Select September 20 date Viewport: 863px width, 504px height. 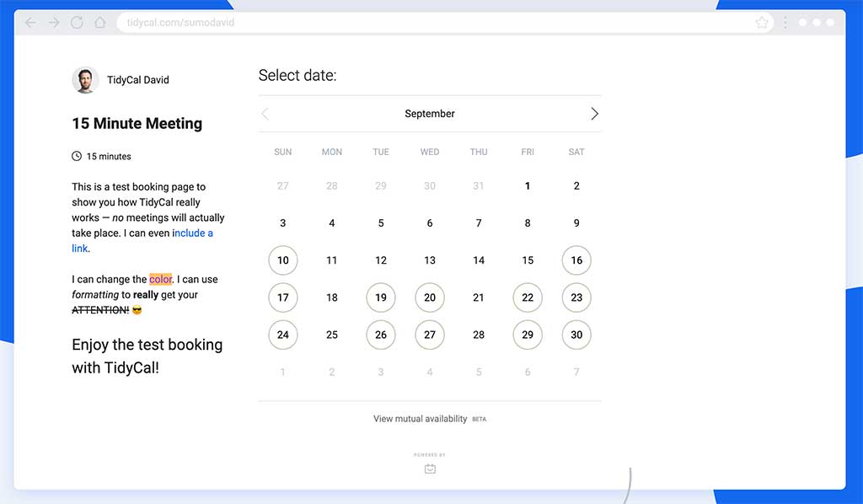[x=430, y=298]
